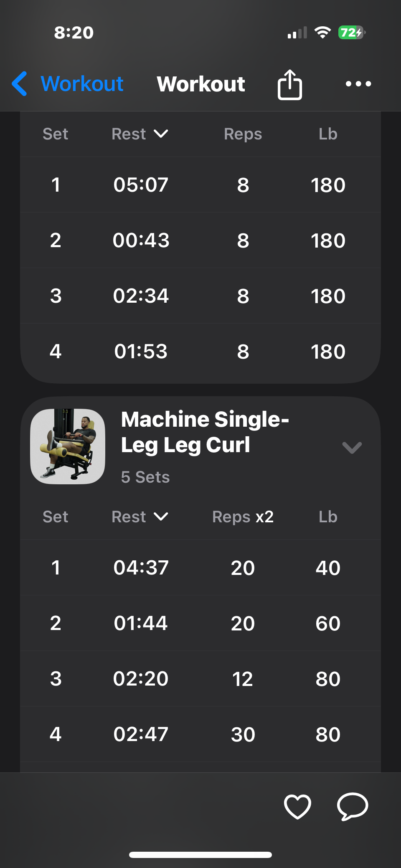
Task: Open the three-dot more options menu
Action: [x=358, y=84]
